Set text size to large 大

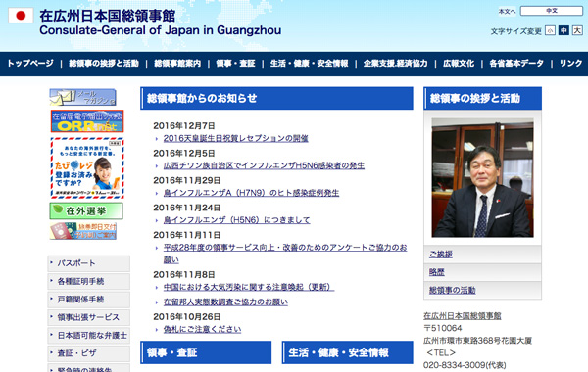pyautogui.click(x=577, y=30)
